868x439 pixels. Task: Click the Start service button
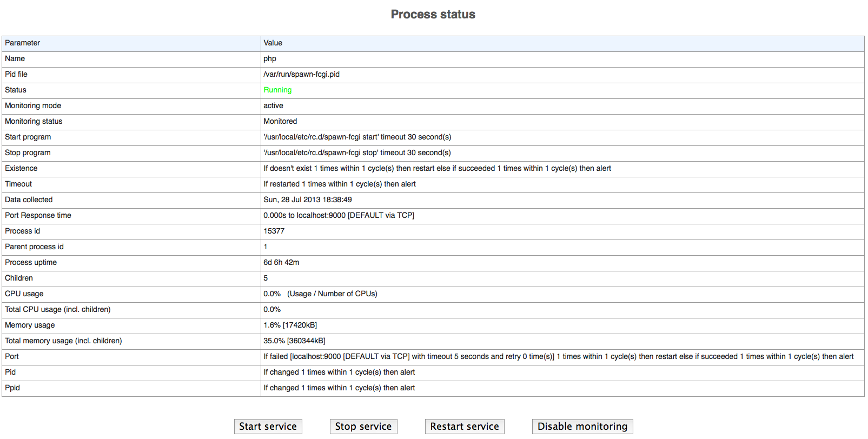[268, 427]
